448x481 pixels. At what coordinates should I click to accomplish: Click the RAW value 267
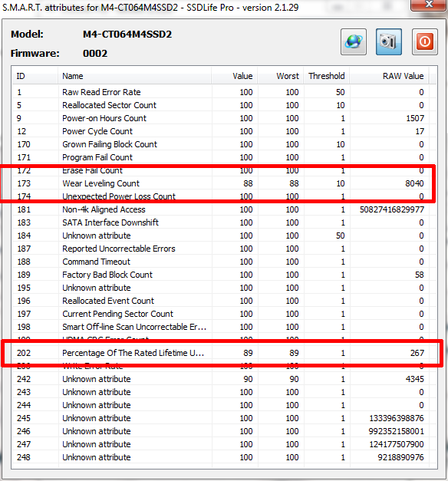417,353
